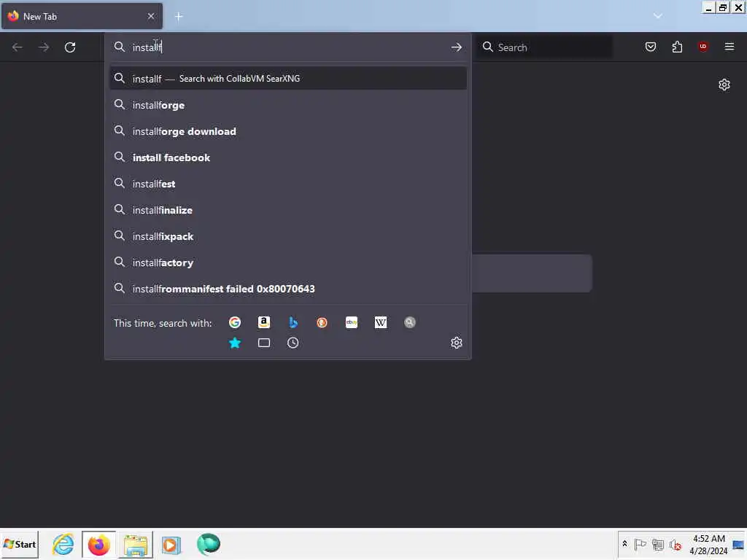Image resolution: width=747 pixels, height=560 pixels.
Task: Search history using the clock icon
Action: click(x=293, y=343)
